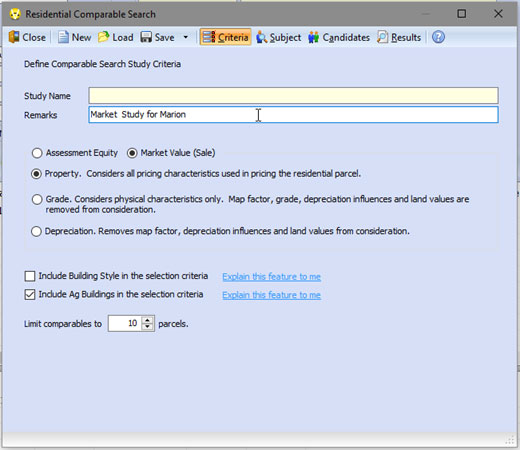Click into the Study Name field
Viewport: 520px width, 450px height.
pos(293,96)
